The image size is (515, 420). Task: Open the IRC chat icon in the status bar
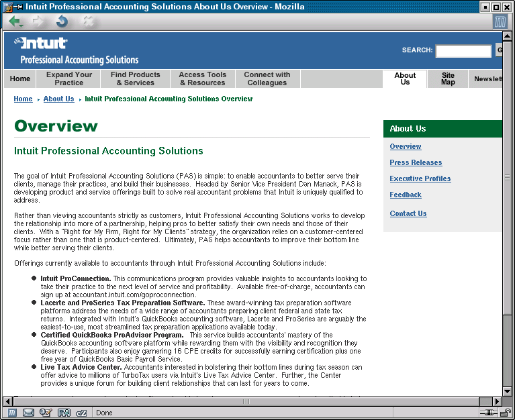coord(81,413)
